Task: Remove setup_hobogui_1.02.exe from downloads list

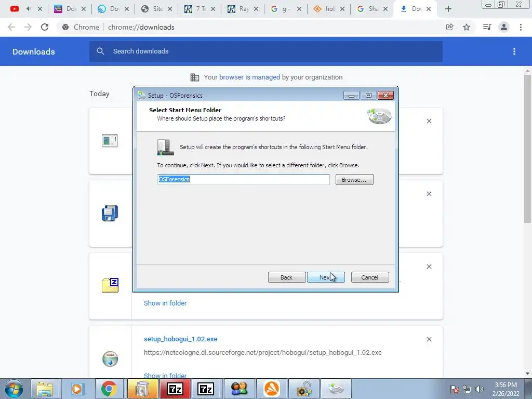Action: (x=429, y=339)
